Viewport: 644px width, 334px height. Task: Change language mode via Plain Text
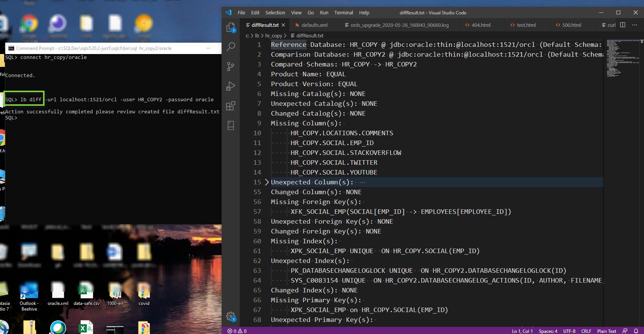607,331
